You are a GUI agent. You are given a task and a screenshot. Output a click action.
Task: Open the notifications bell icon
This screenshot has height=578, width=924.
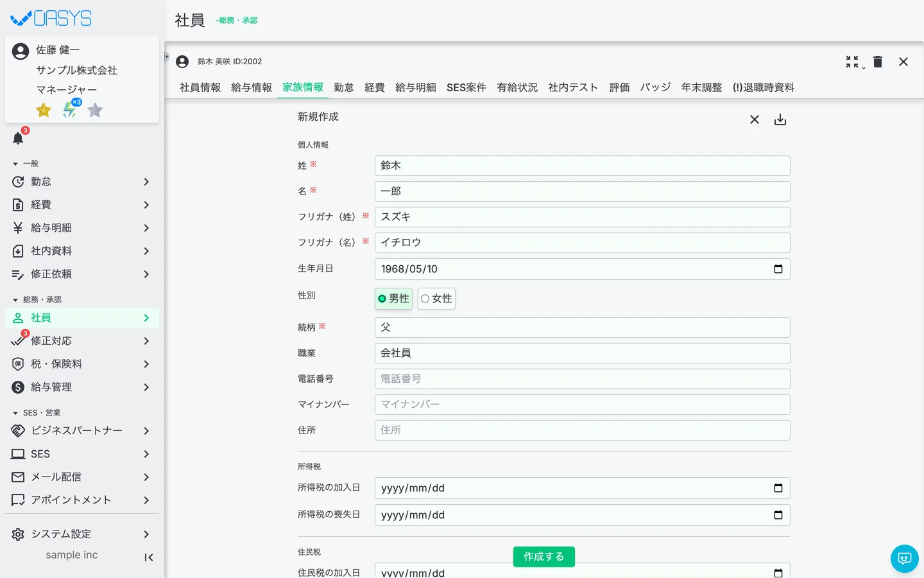18,138
